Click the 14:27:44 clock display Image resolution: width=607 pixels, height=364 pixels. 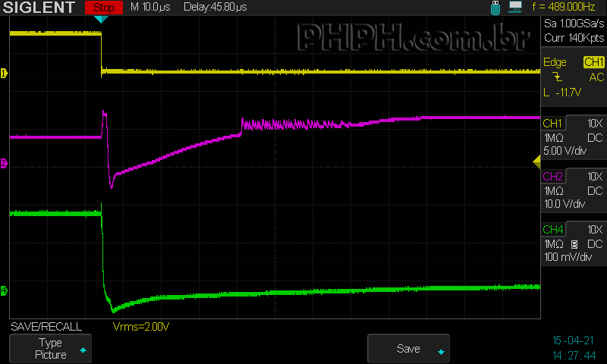pyautogui.click(x=574, y=355)
